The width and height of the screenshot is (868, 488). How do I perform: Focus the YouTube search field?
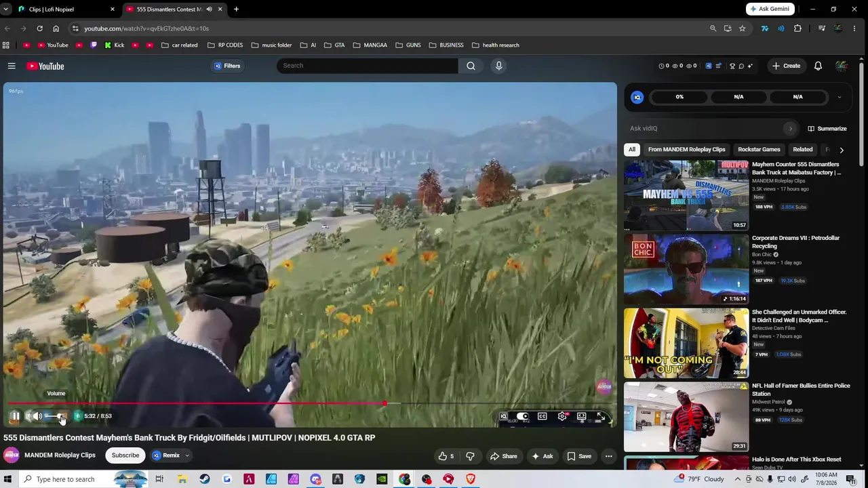[x=367, y=66]
